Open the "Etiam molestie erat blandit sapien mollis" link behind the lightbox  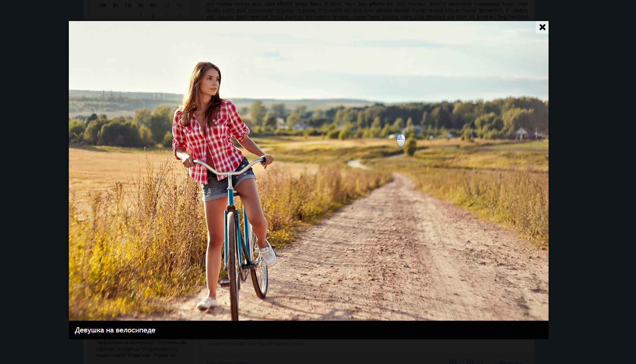pos(258,344)
